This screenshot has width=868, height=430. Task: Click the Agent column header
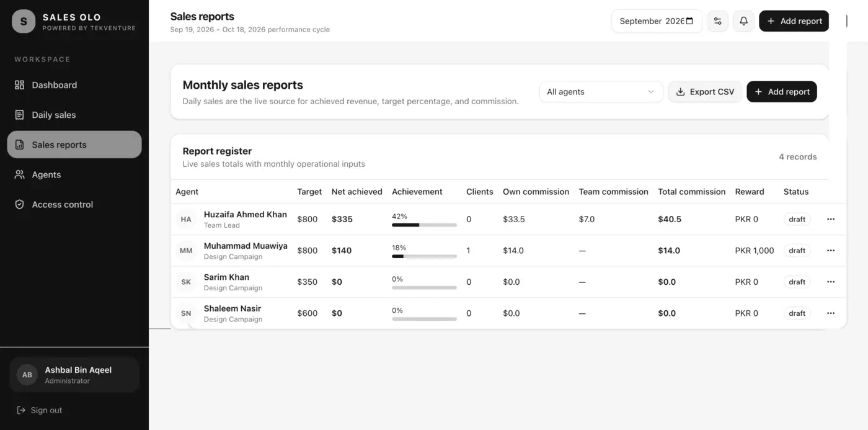coord(187,192)
